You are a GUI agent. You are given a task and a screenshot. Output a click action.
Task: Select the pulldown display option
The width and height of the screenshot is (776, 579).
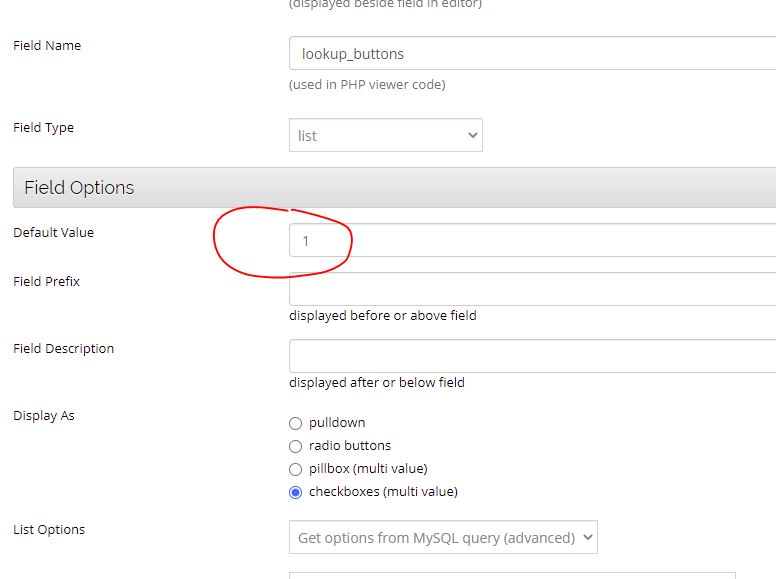pyautogui.click(x=295, y=423)
